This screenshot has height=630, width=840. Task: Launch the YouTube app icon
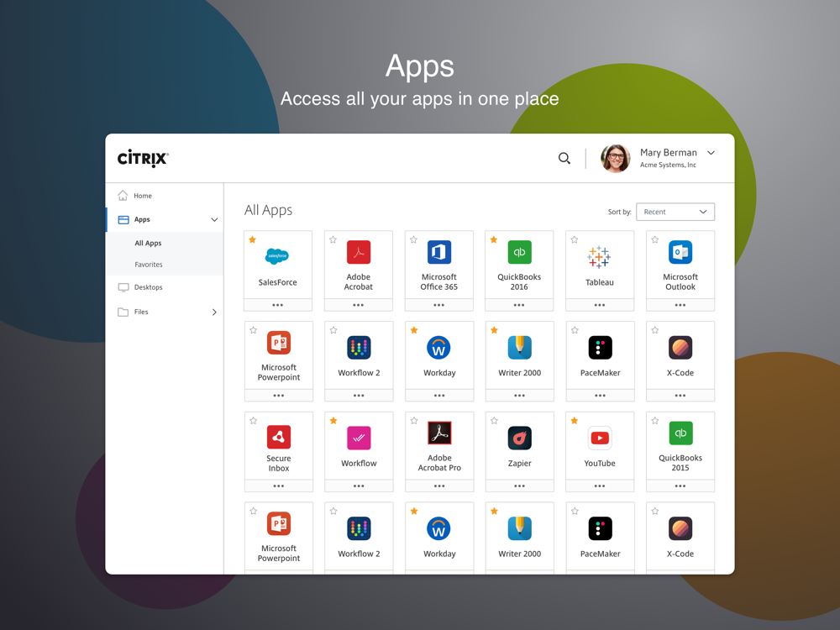600,438
